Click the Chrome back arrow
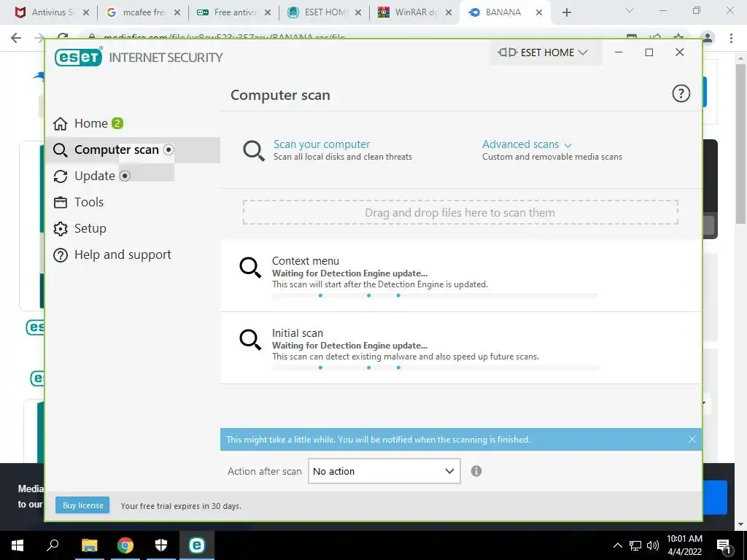Image resolution: width=747 pixels, height=560 pixels. point(16,38)
